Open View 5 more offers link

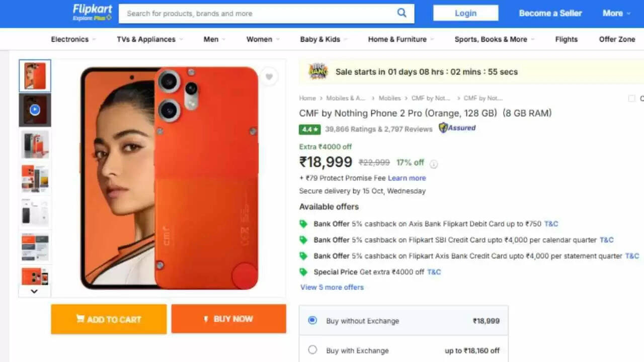(x=332, y=287)
